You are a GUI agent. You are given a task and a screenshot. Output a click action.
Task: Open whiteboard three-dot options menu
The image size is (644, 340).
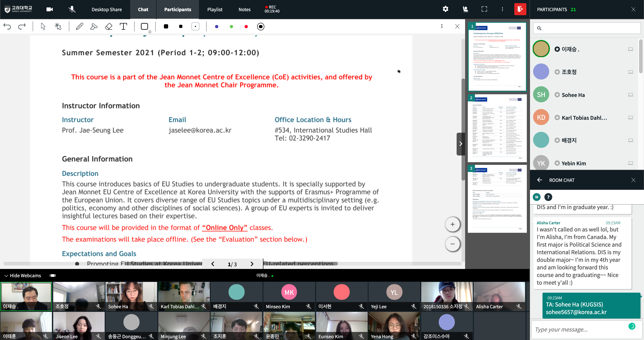pyautogui.click(x=442, y=27)
